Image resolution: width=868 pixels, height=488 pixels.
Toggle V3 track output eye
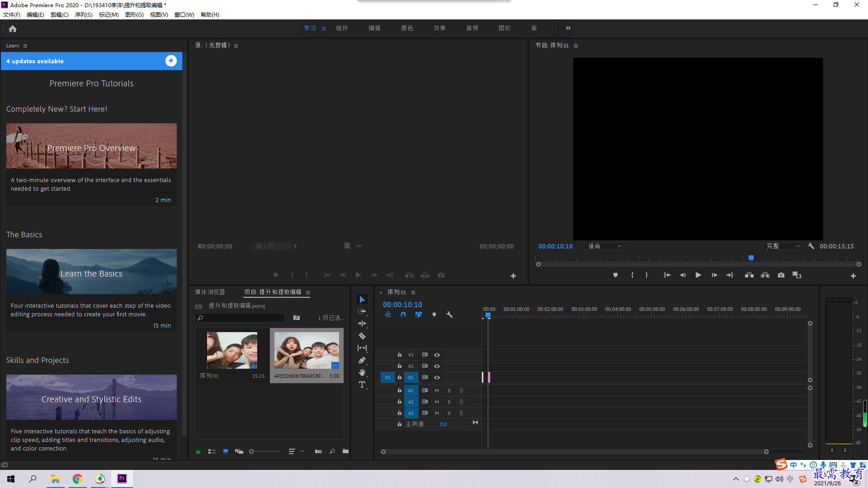437,355
